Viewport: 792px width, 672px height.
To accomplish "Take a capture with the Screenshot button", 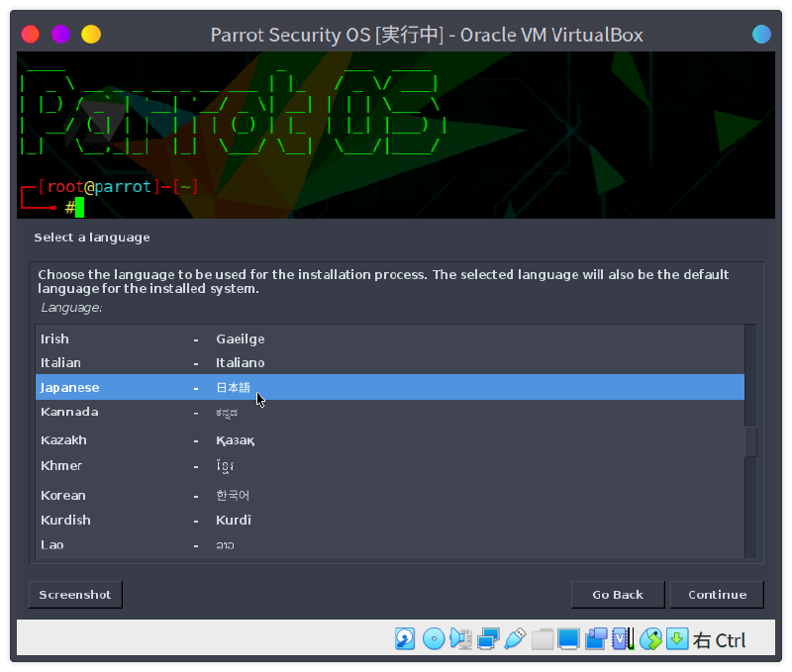I will [x=75, y=595].
